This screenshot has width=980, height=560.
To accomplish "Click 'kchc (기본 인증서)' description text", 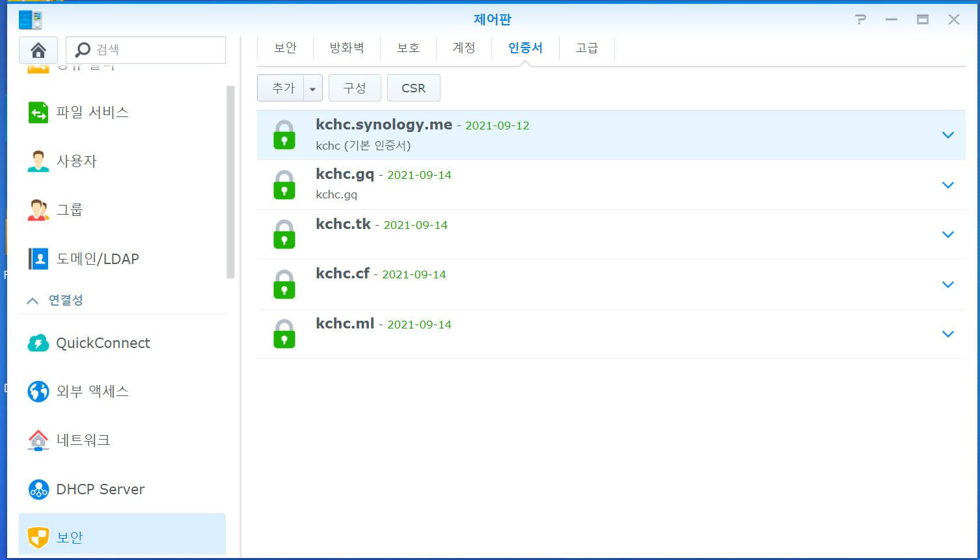I will tap(363, 146).
